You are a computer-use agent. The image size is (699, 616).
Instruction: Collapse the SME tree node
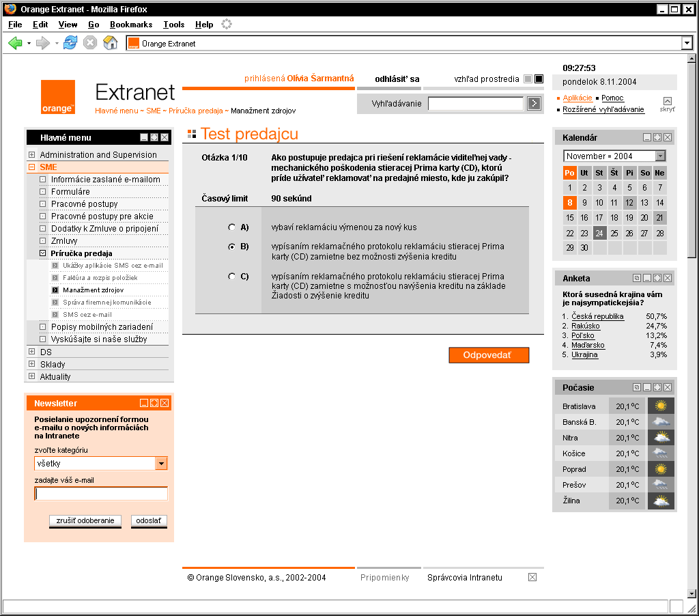[31, 167]
